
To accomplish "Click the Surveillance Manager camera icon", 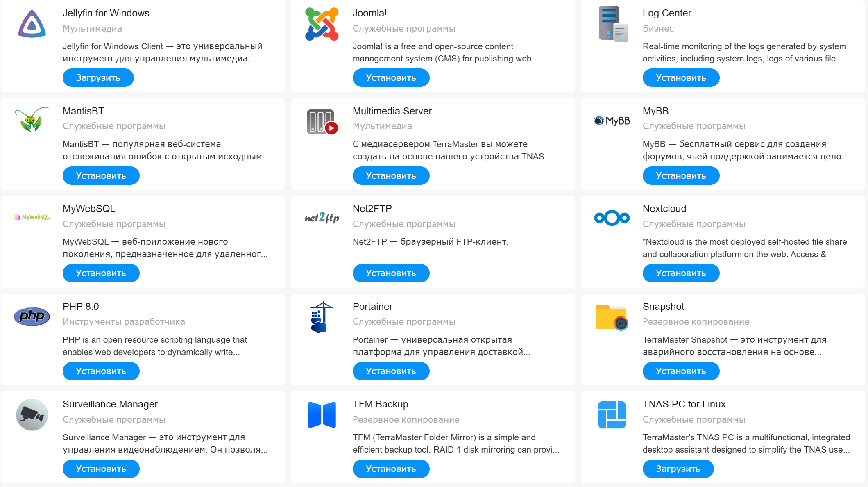I will [x=32, y=414].
